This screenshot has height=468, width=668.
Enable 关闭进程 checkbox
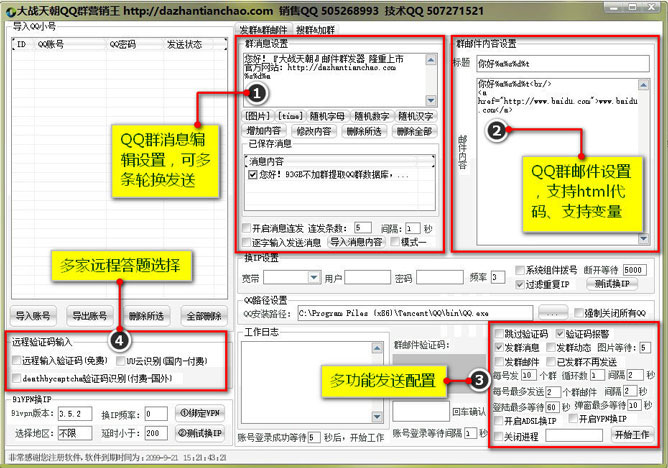tap(498, 436)
